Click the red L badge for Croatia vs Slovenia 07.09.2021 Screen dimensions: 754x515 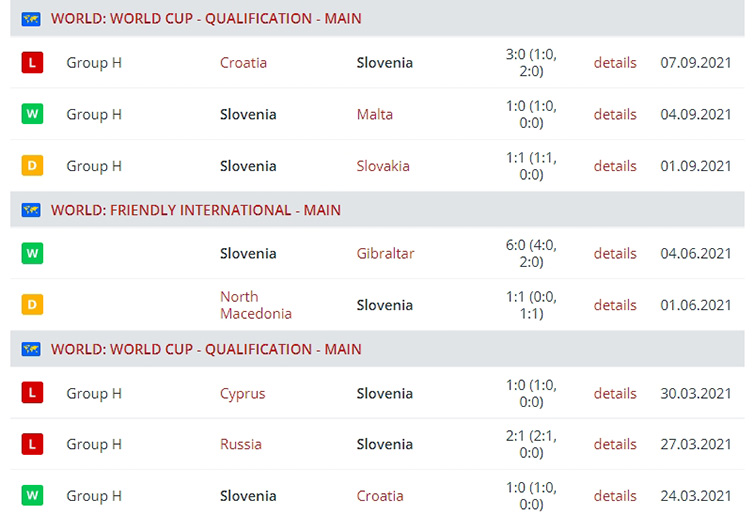[x=32, y=63]
